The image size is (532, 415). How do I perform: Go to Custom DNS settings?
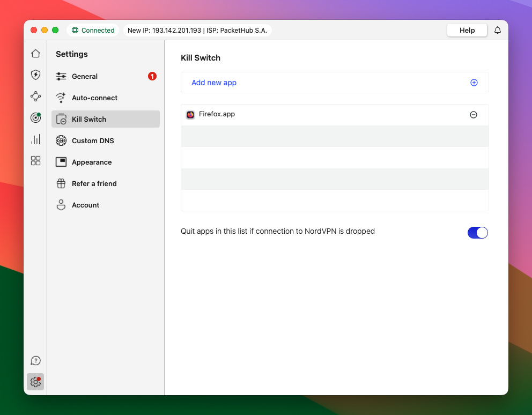tap(93, 141)
